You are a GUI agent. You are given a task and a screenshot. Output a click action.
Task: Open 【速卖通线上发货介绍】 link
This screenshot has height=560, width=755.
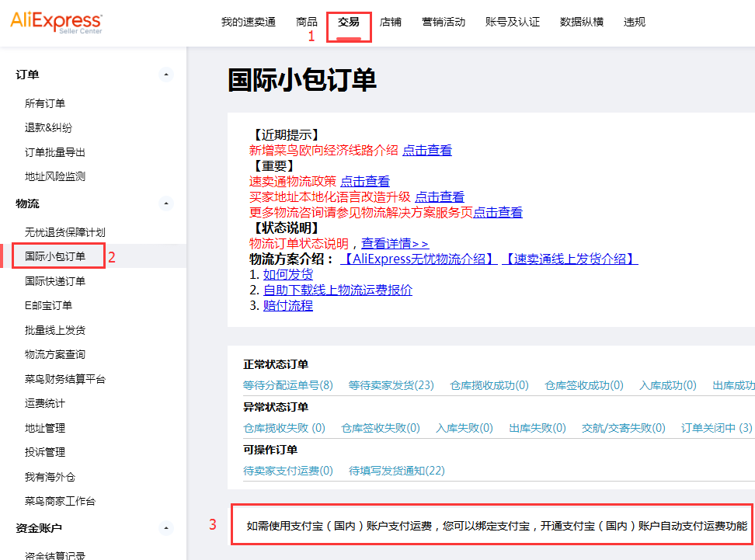[x=570, y=259]
